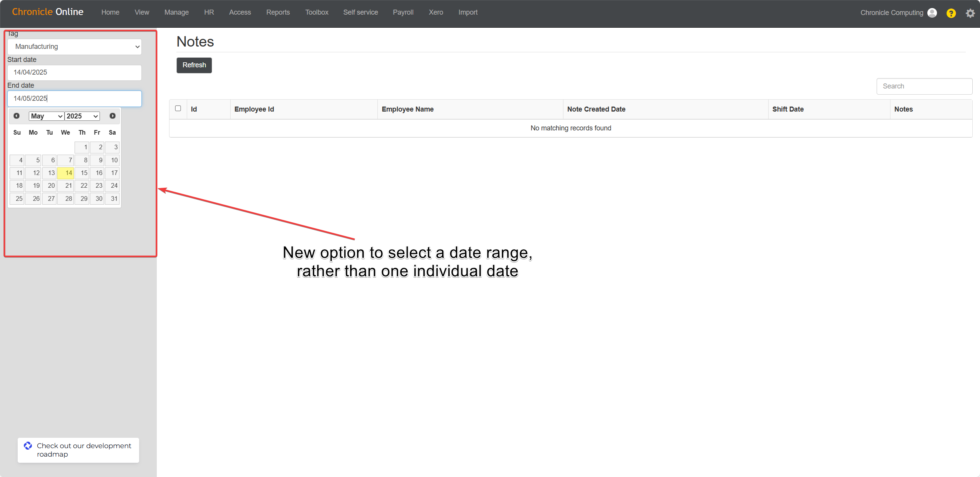Click the next month arrow icon
The height and width of the screenshot is (477, 980).
click(112, 116)
